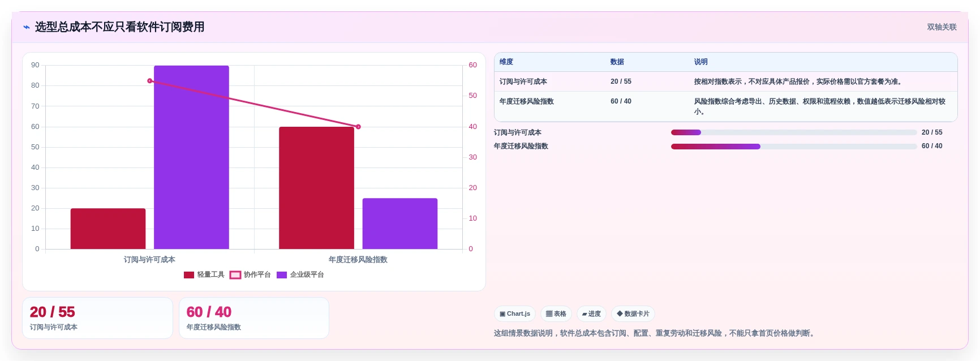Click the description starting 风险指数综合考虑

(x=820, y=106)
